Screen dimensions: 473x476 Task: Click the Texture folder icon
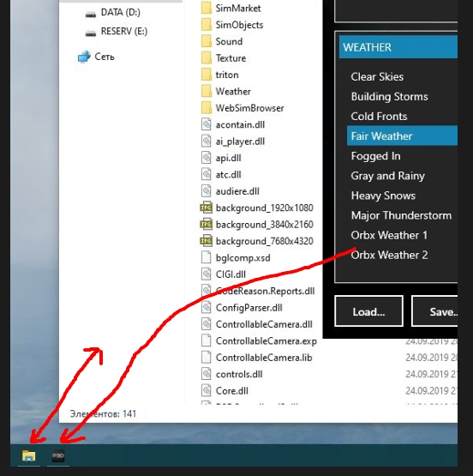click(x=207, y=58)
